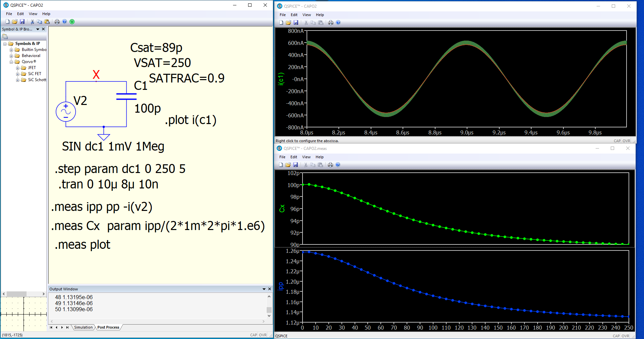
Task: Click the Paste clipboard icon in schematic toolbar
Action: pos(47,21)
